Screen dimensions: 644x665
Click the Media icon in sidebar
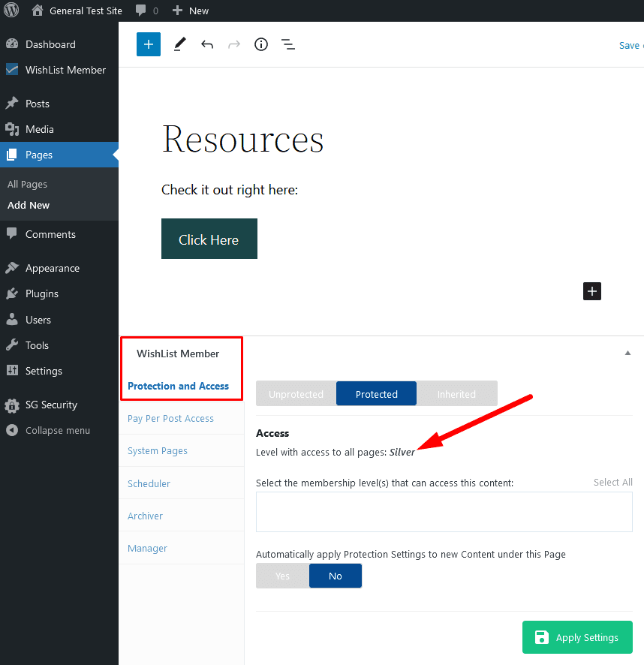[x=12, y=129]
